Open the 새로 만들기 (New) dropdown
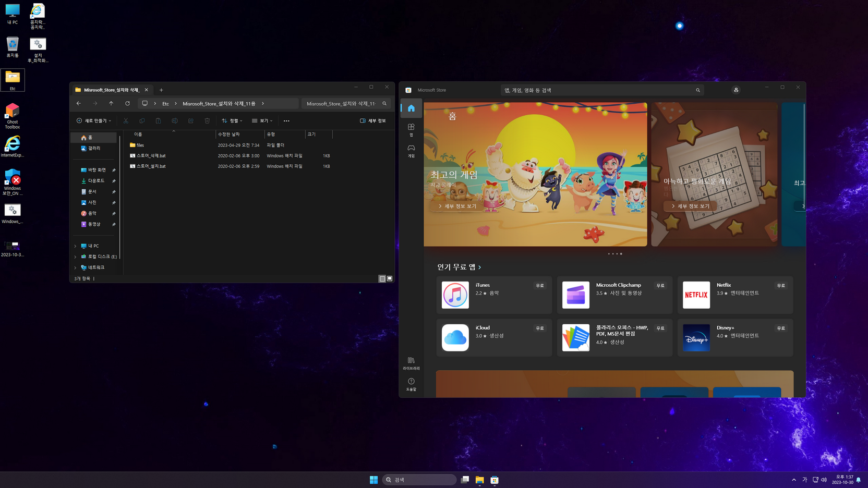 [x=94, y=120]
